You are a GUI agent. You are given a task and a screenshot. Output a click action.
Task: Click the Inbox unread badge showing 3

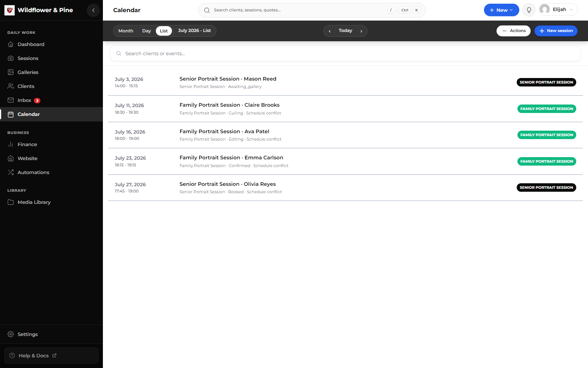37,100
